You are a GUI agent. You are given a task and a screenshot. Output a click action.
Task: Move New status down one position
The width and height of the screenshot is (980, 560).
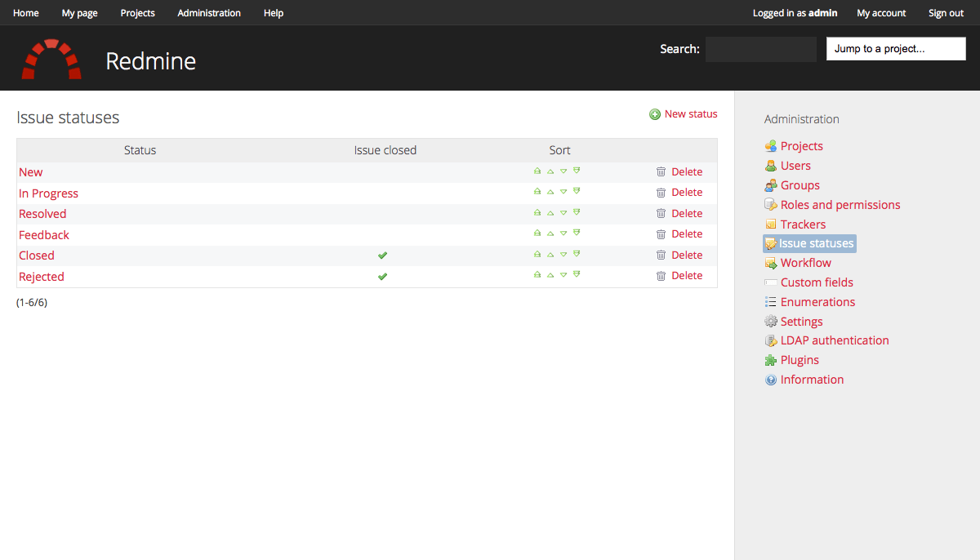pyautogui.click(x=563, y=171)
